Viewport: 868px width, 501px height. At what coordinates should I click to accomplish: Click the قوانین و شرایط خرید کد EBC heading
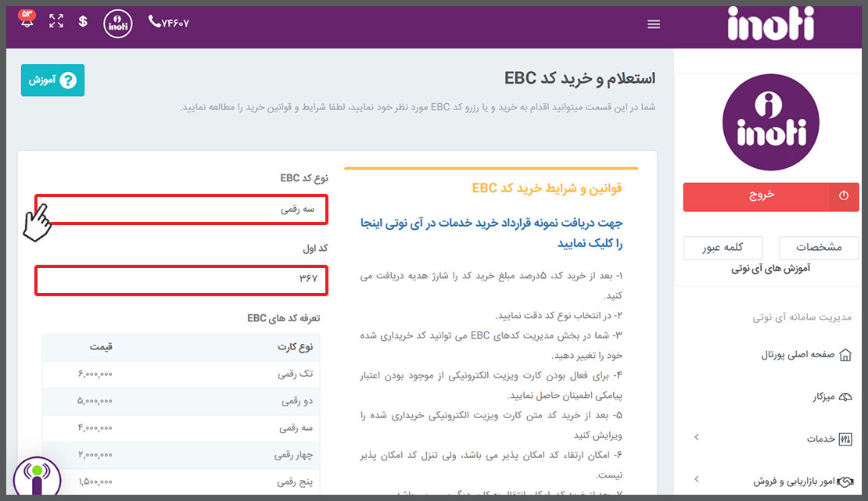click(547, 189)
